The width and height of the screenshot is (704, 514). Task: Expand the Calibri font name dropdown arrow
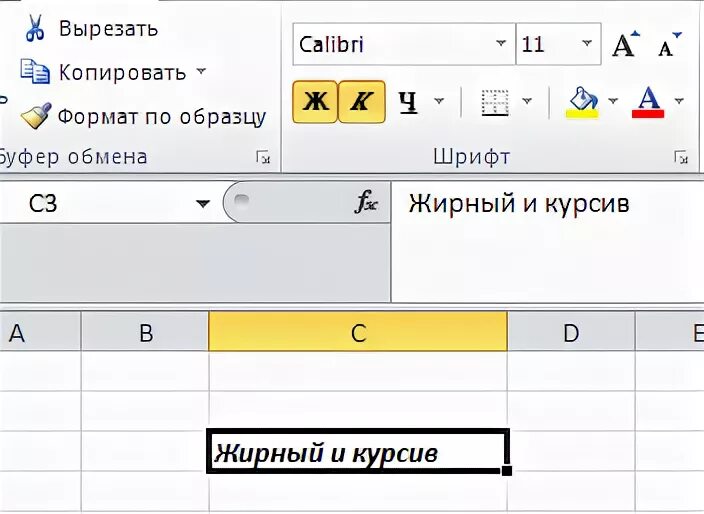(501, 44)
